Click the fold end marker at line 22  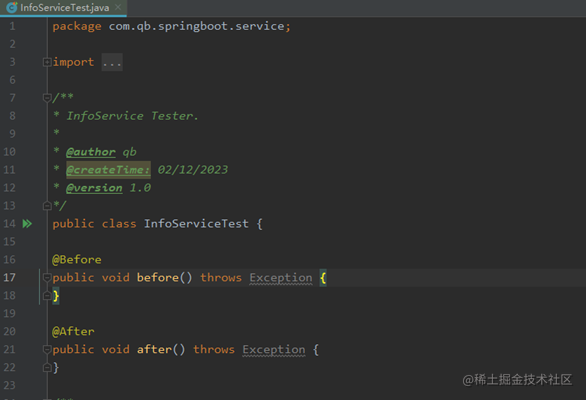click(x=47, y=367)
